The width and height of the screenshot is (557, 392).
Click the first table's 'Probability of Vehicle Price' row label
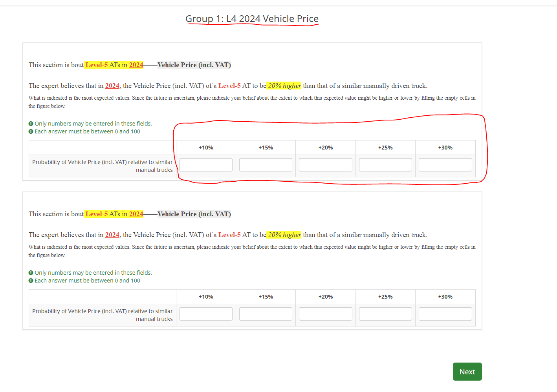point(103,166)
